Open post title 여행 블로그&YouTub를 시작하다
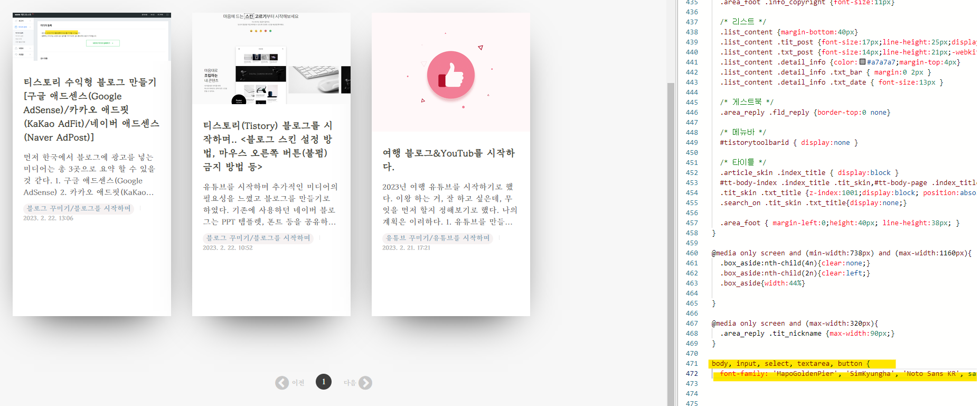This screenshot has width=980, height=406. pos(448,160)
